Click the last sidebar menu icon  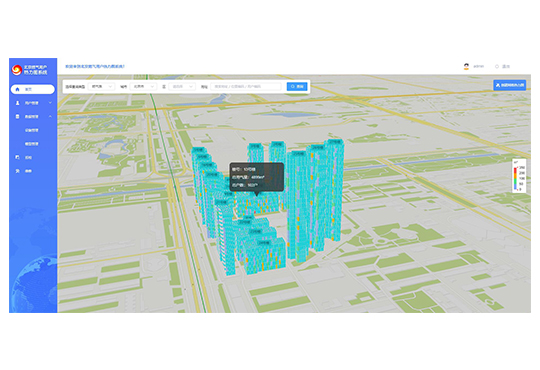click(x=18, y=171)
